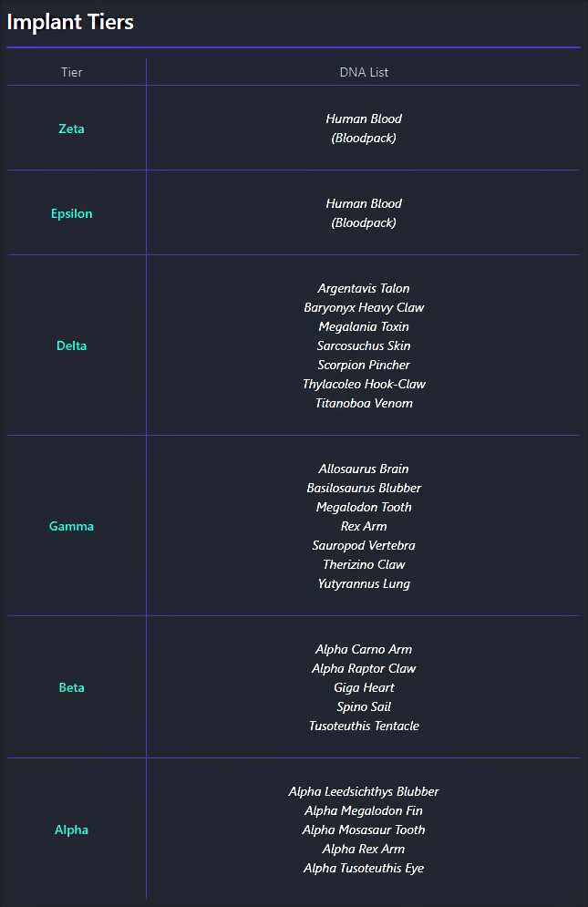This screenshot has height=907, width=588.
Task: Click the Tier column header
Action: [x=72, y=72]
